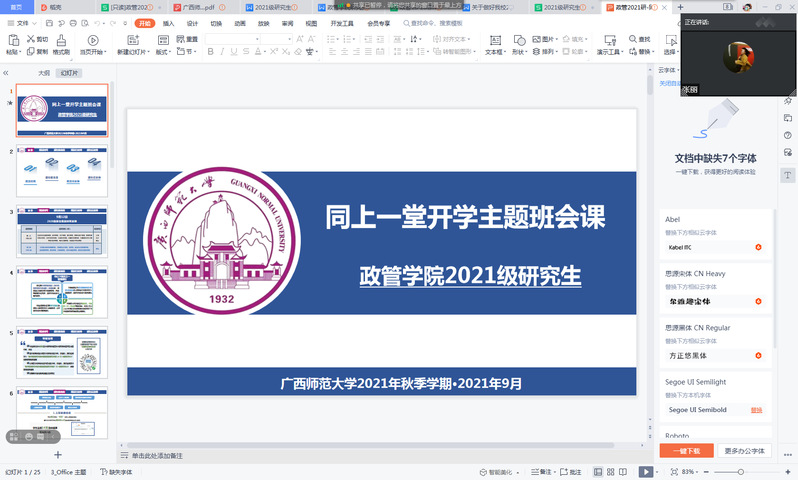Click the Missing Fonts (缺失字体) status icon

[x=103, y=472]
